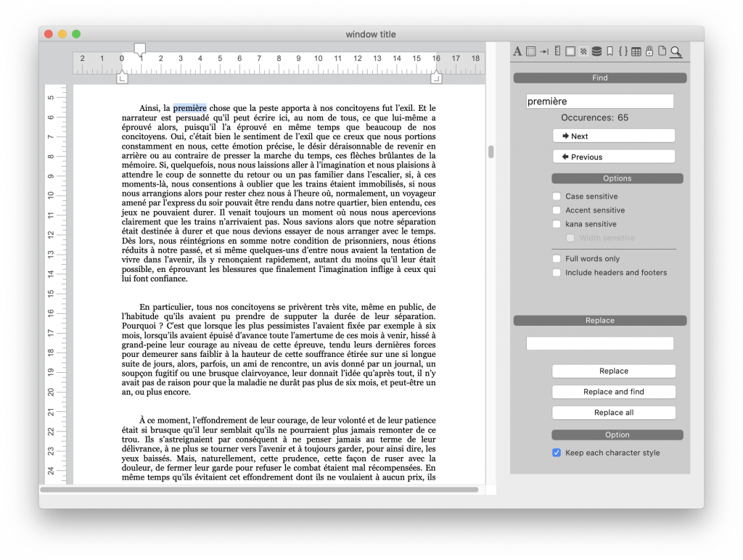
Task: Click the word Pourquoi in the second paragraph
Action: coord(139,326)
